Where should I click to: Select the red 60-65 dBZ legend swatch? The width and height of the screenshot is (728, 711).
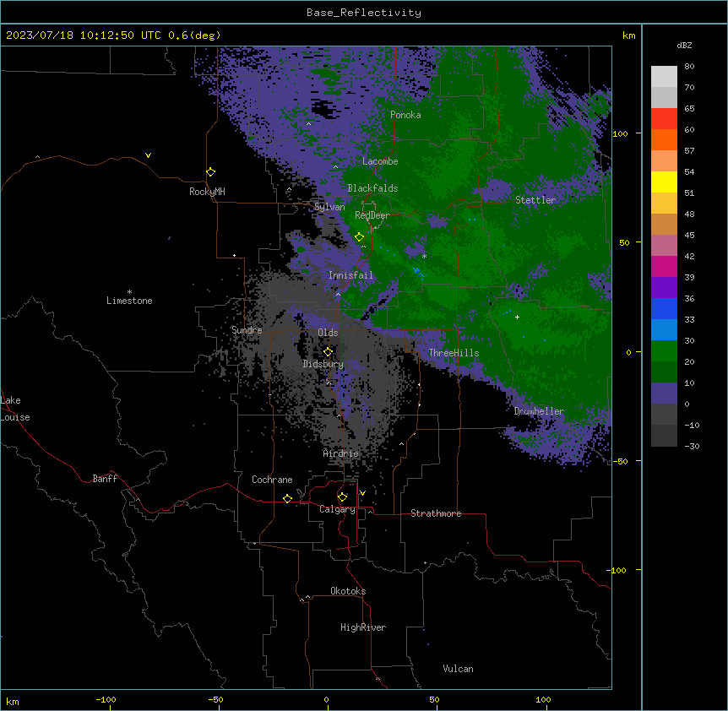point(664,119)
